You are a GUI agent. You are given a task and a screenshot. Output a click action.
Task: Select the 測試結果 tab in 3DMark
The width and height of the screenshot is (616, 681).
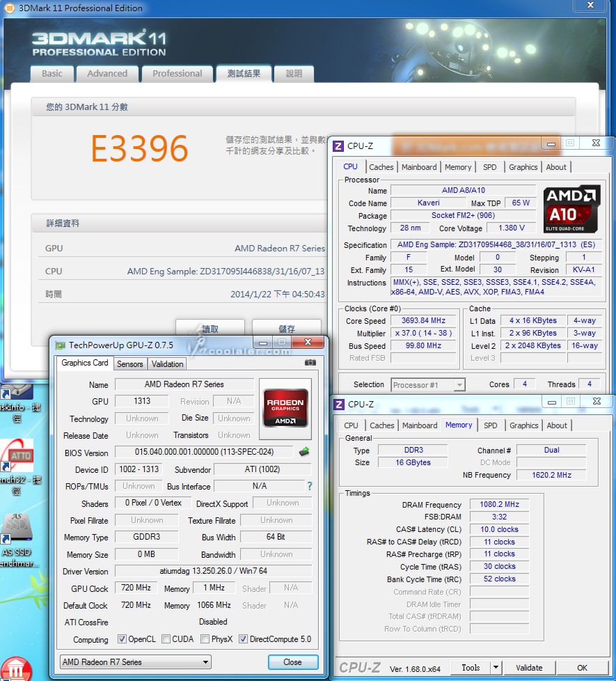[x=244, y=74]
